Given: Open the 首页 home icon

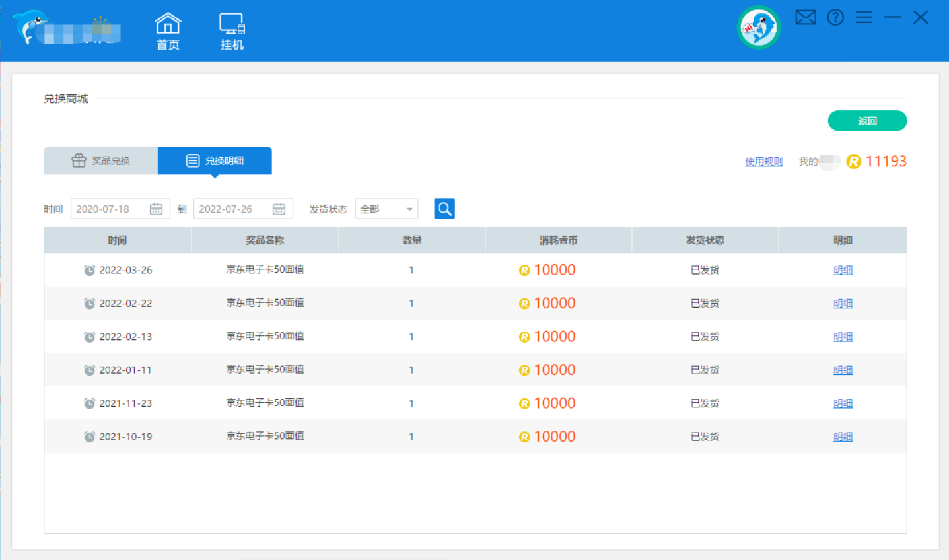Looking at the screenshot, I should click(x=167, y=24).
